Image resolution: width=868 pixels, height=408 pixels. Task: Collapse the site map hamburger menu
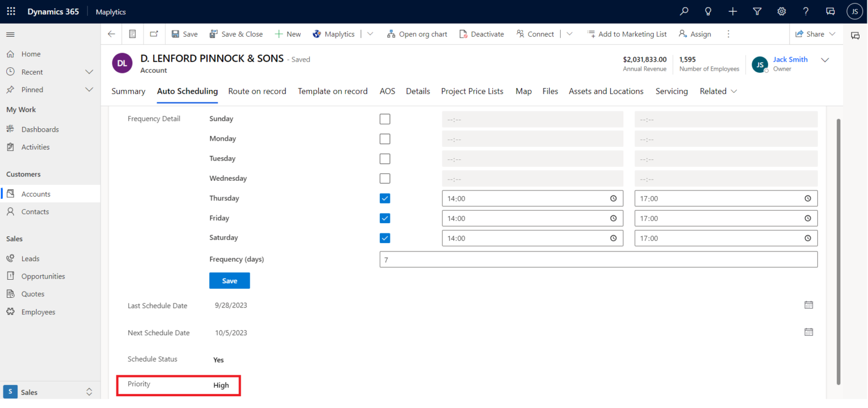pos(10,33)
